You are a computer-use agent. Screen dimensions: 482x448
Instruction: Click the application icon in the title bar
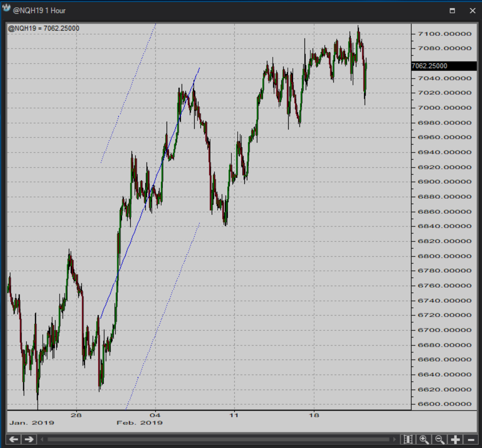[x=6, y=9]
